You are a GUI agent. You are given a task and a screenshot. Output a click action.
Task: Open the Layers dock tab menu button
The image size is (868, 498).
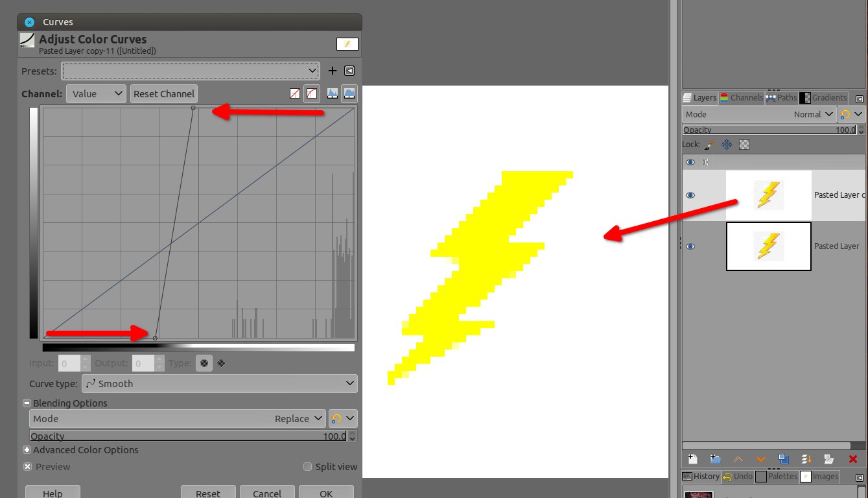860,99
